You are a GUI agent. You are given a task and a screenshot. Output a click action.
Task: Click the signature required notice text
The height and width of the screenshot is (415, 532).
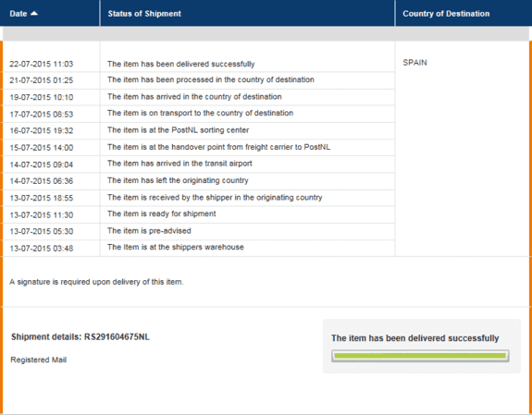point(96,282)
